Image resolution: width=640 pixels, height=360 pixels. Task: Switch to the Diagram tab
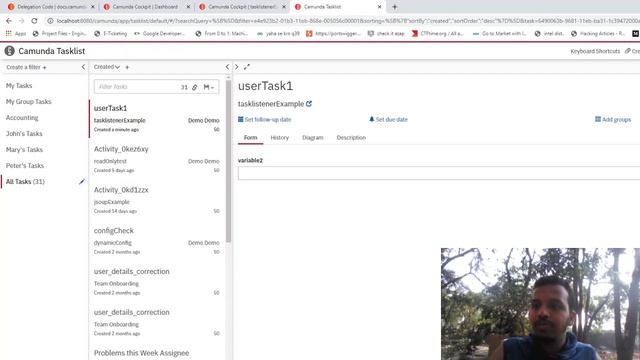(x=313, y=138)
